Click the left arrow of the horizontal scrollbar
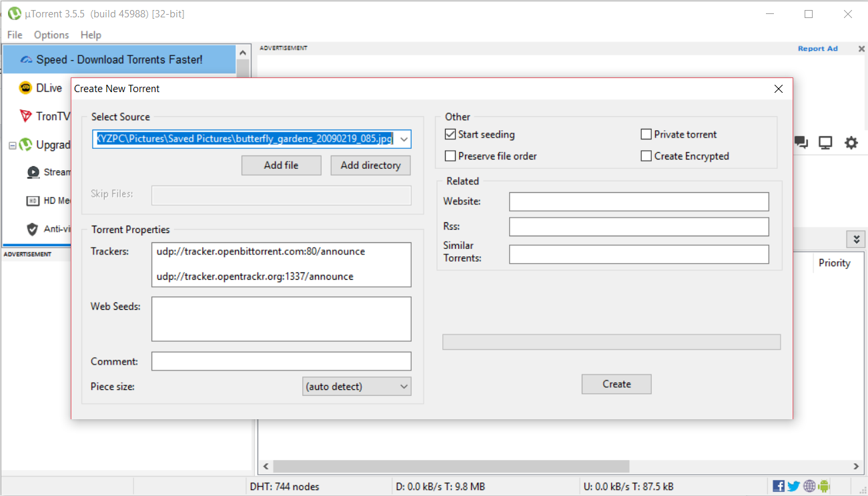Image resolution: width=868 pixels, height=496 pixels. pyautogui.click(x=266, y=466)
